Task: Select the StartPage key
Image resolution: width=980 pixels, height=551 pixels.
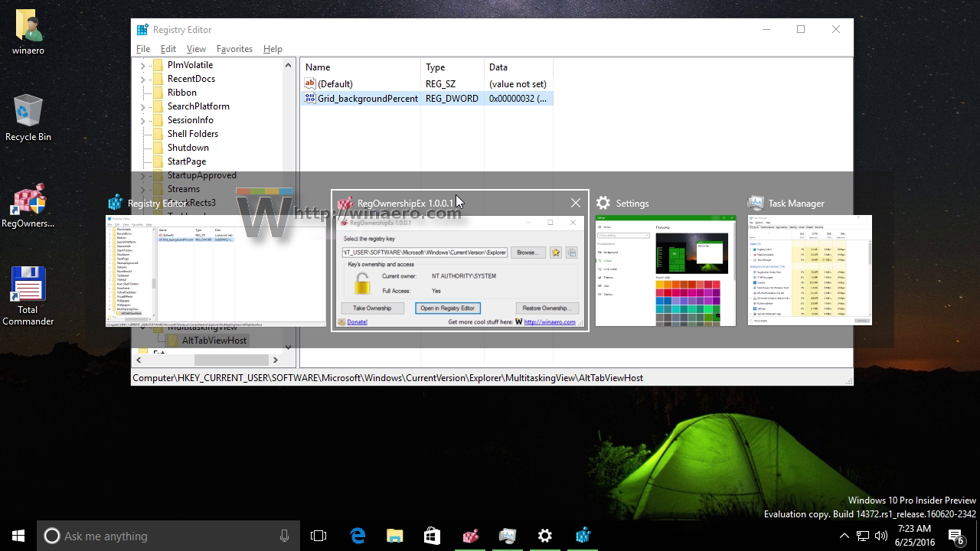Action: (x=187, y=161)
